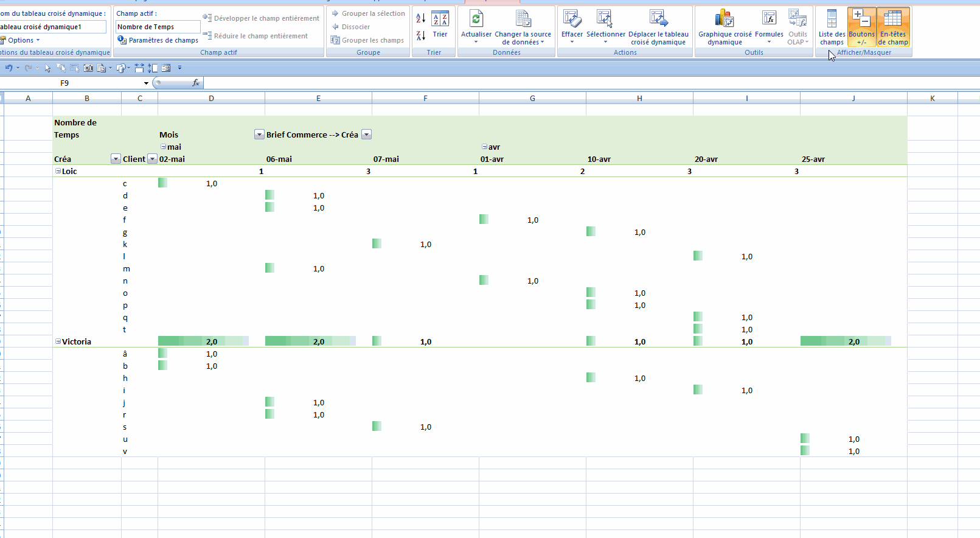Click the Actualiser refresh icon
Screen dimensions: 980x538
click(476, 20)
